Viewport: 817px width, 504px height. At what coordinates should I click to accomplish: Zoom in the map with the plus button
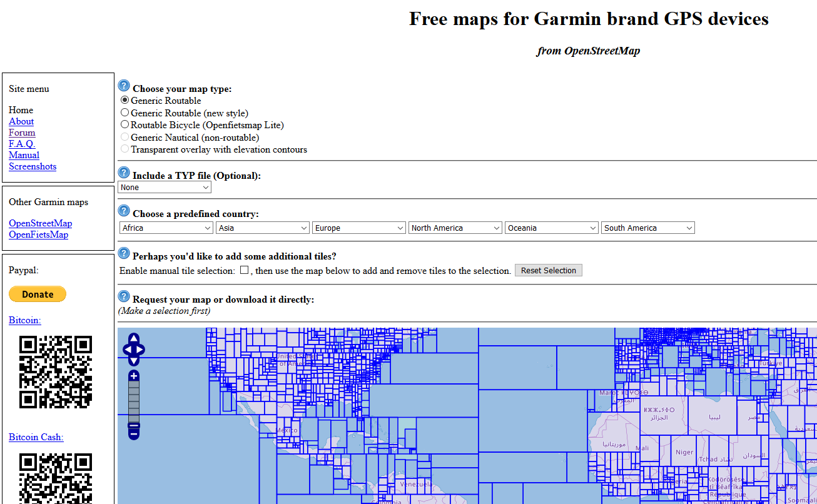pos(134,376)
